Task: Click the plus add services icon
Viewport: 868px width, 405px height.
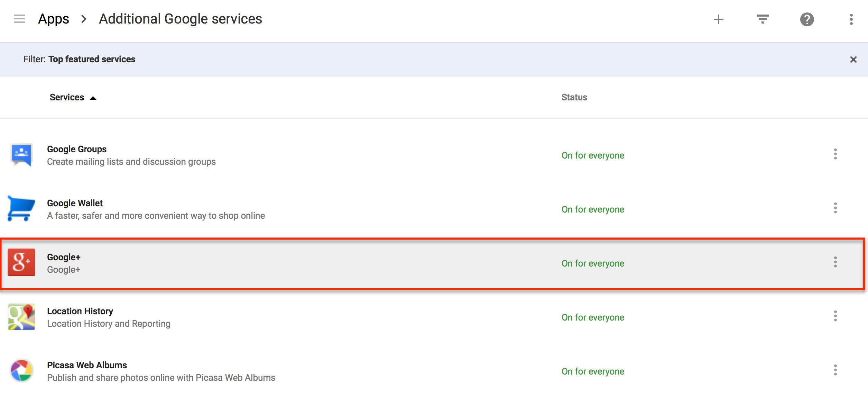Action: pos(718,19)
